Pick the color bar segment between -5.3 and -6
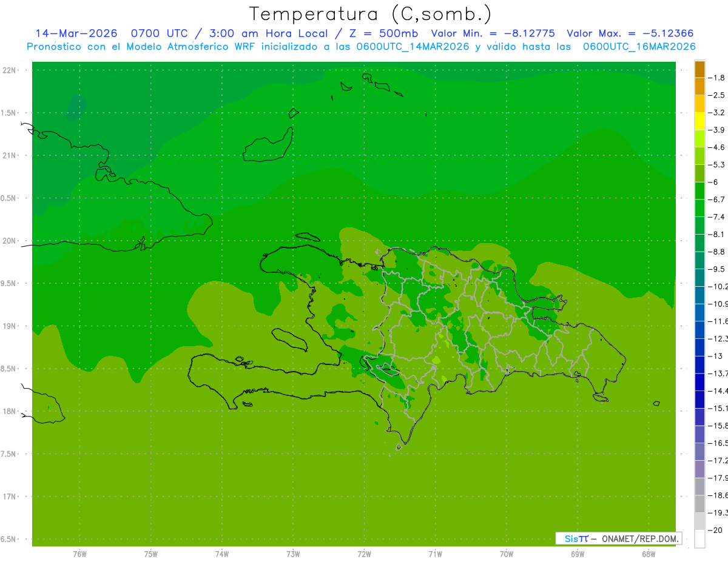This screenshot has height=562, width=728. pos(699,173)
